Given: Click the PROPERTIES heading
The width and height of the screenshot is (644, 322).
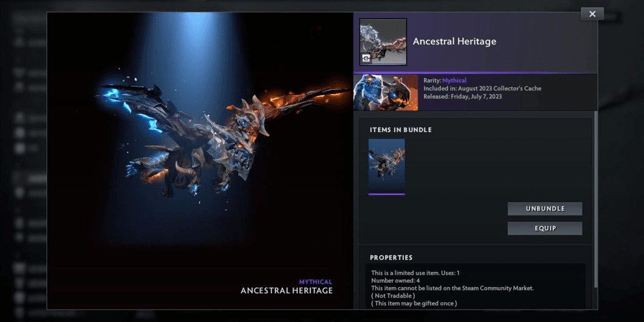Looking at the screenshot, I should (391, 258).
